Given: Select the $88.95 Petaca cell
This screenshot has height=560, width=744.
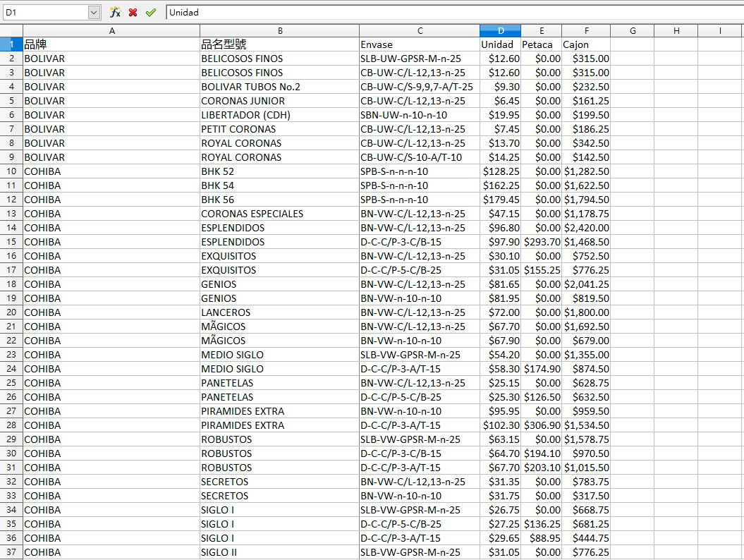Looking at the screenshot, I should click(x=542, y=538).
